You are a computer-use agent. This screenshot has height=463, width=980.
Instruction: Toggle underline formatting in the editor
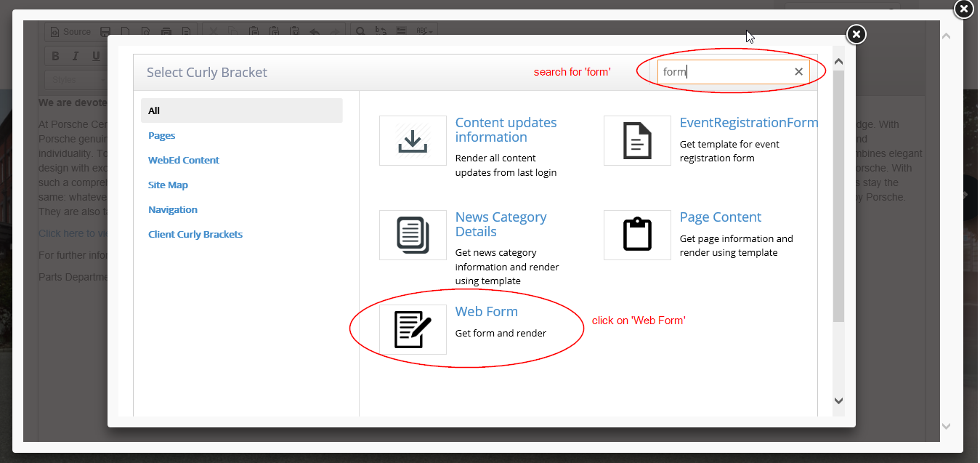point(95,55)
